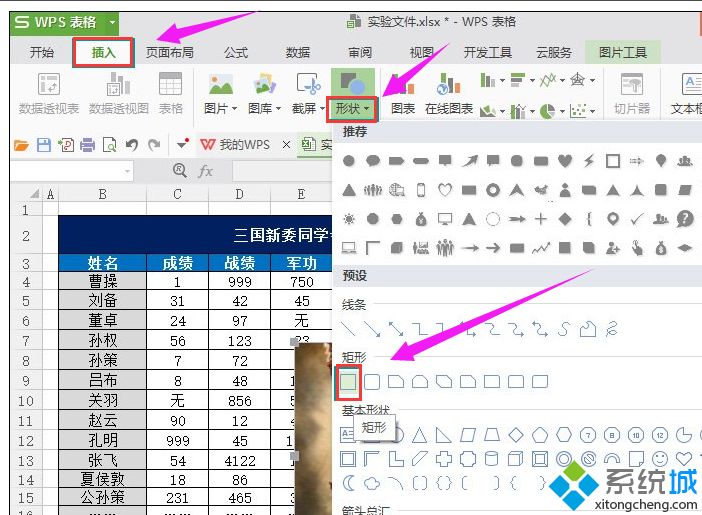
Task: Select the cloud basic shape
Action: coord(372,483)
